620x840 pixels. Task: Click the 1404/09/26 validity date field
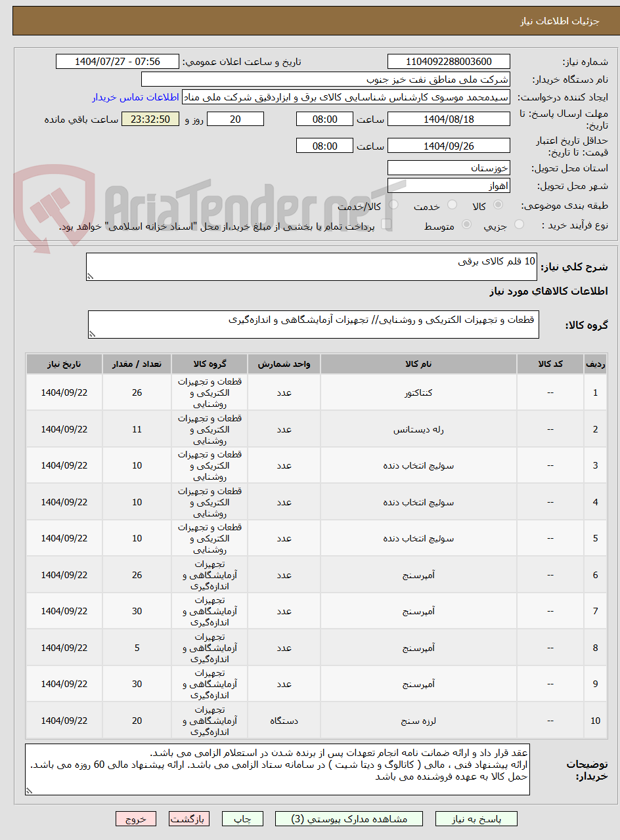click(449, 146)
